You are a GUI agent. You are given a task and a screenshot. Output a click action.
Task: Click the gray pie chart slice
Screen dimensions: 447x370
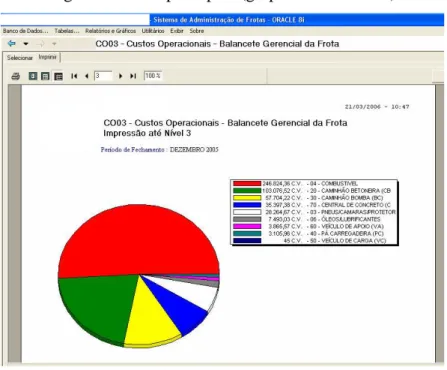click(x=210, y=283)
